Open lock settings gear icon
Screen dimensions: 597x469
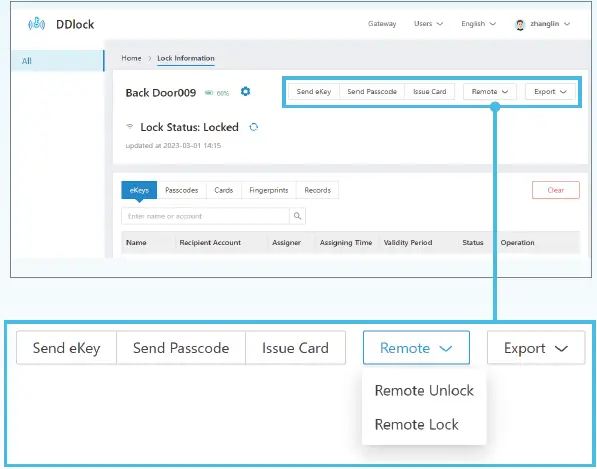246,91
